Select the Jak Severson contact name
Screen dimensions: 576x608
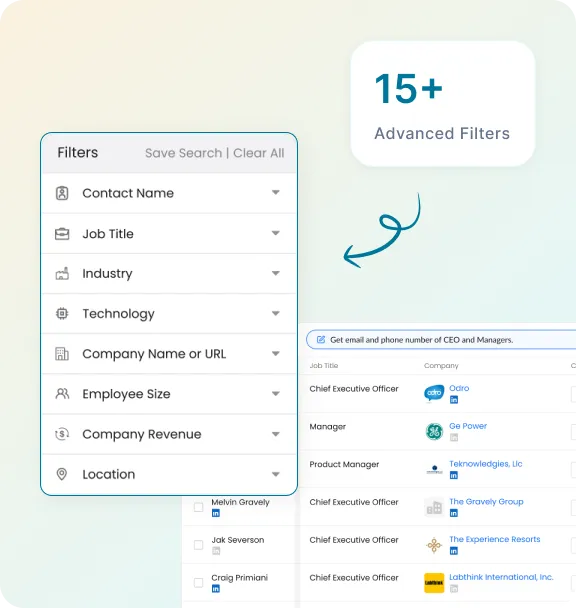click(x=238, y=540)
